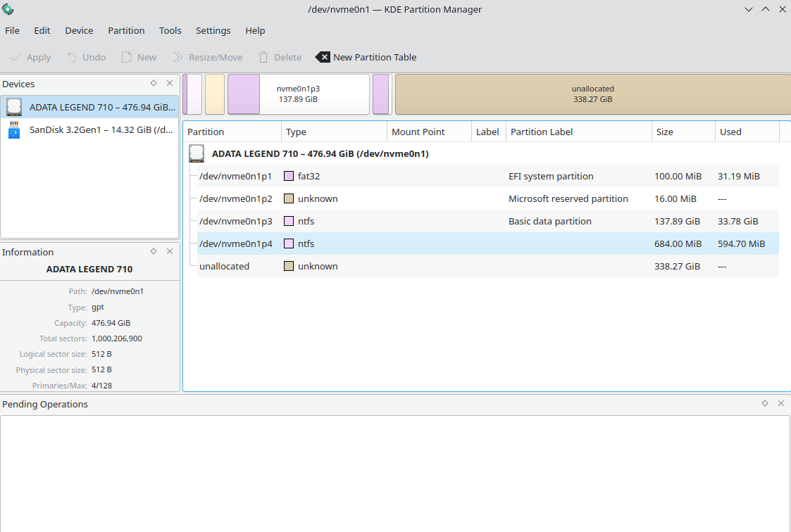
Task: Click the 'gpt' type value in Information
Action: click(98, 308)
